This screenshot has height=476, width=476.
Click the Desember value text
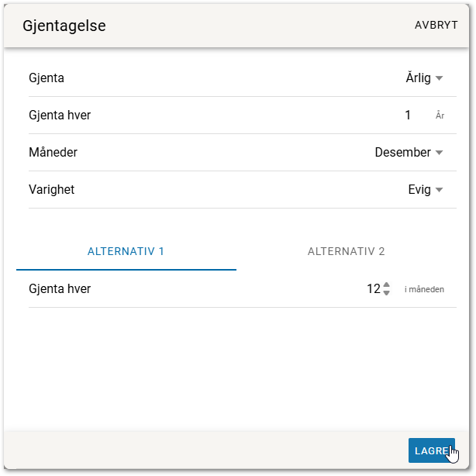pyautogui.click(x=402, y=153)
